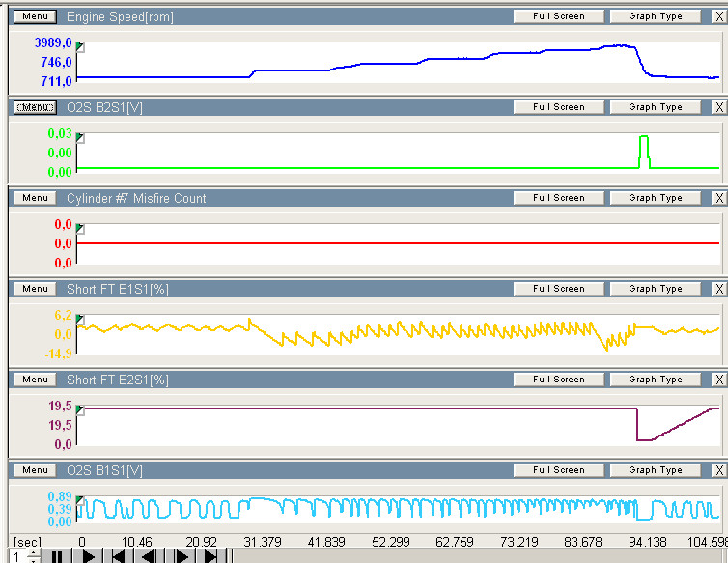Skip to the last recorded frame
The width and height of the screenshot is (728, 563).
[x=210, y=556]
